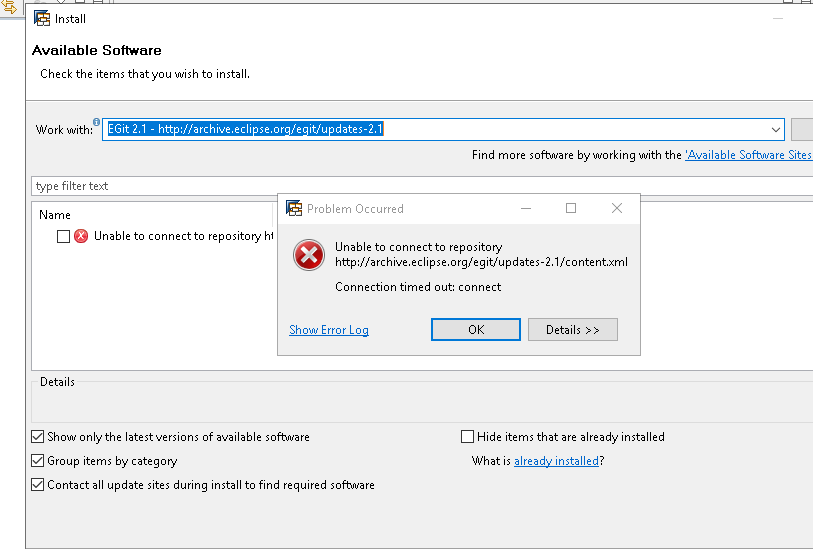813x549 pixels.
Task: Maximize the Problem Occurred dialog
Action: click(x=571, y=208)
